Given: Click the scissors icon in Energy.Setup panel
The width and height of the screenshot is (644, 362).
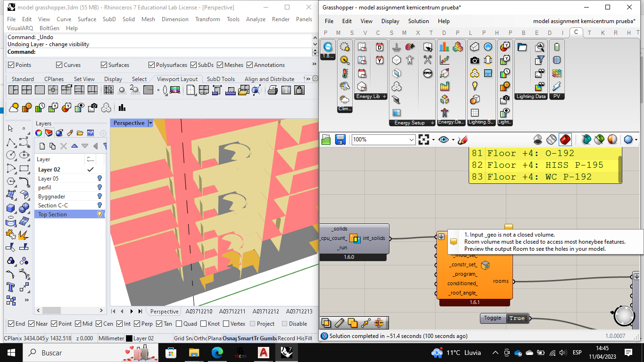Looking at the screenshot, I should tap(428, 60).
